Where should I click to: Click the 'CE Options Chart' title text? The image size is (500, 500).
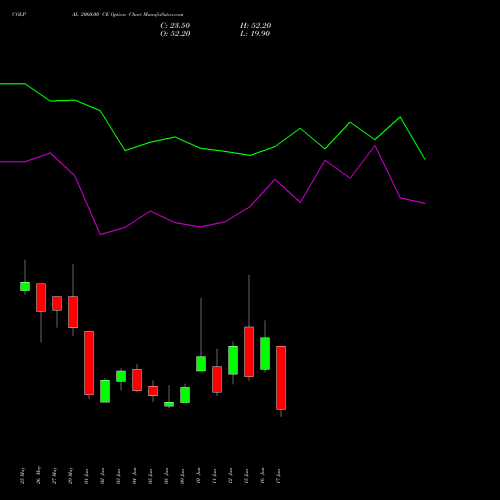tap(121, 15)
